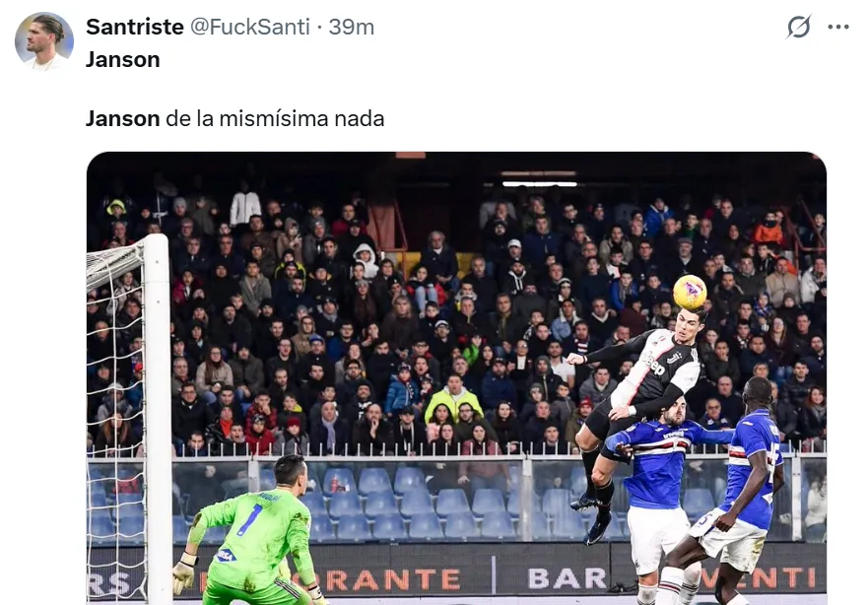
Task: Open the three-dot more options menu
Action: point(838,27)
